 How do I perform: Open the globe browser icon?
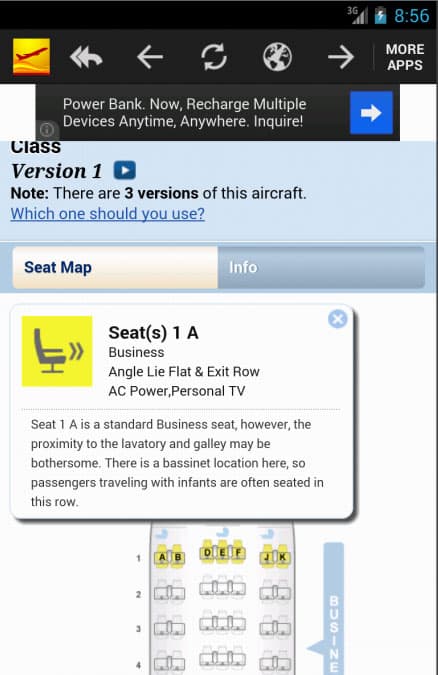277,56
